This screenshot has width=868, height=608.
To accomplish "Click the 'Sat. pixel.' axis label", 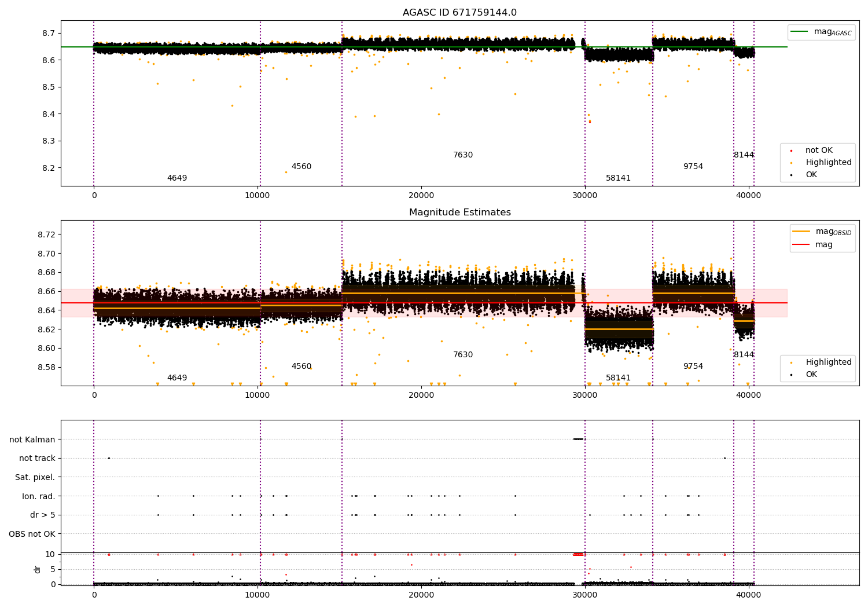I will pos(35,478).
